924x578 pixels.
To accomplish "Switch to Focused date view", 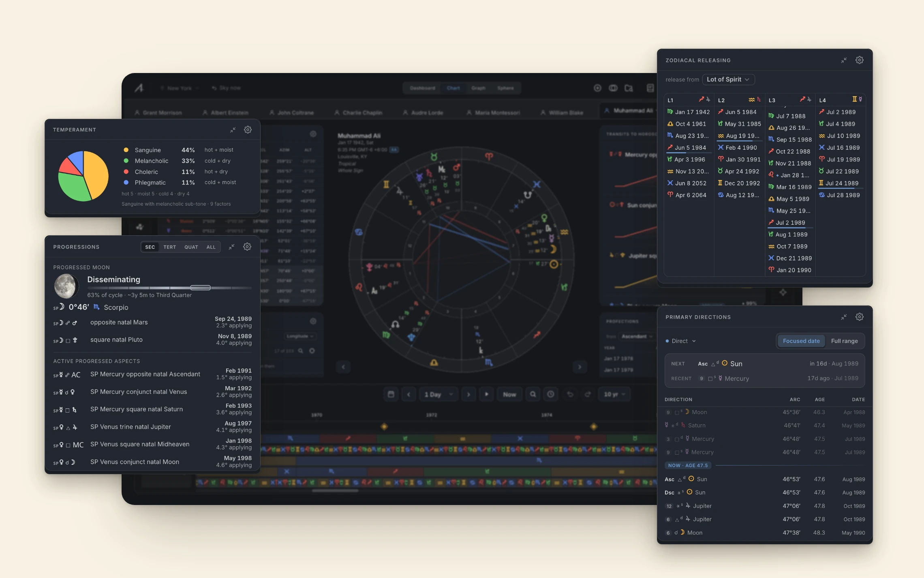I will 801,341.
